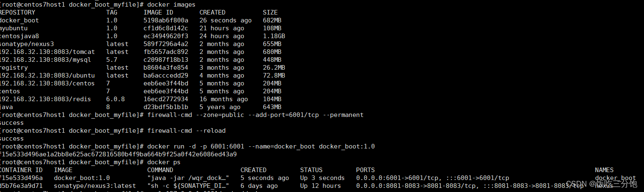Click the "java -jar /wqr_dock…" command cell
This screenshot has width=644, height=192.
coord(188,178)
